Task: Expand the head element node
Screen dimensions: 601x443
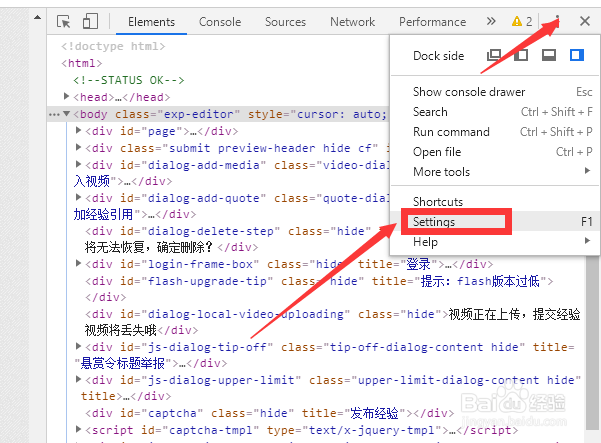Action: point(66,96)
